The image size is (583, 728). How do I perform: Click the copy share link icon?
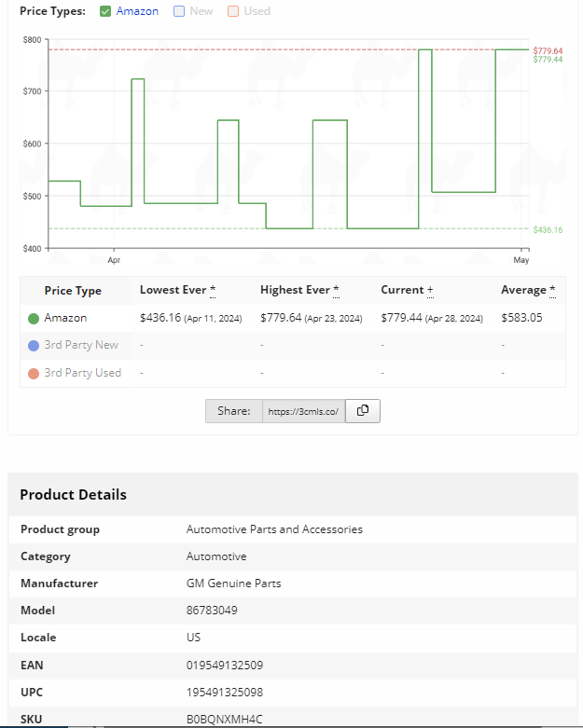363,411
